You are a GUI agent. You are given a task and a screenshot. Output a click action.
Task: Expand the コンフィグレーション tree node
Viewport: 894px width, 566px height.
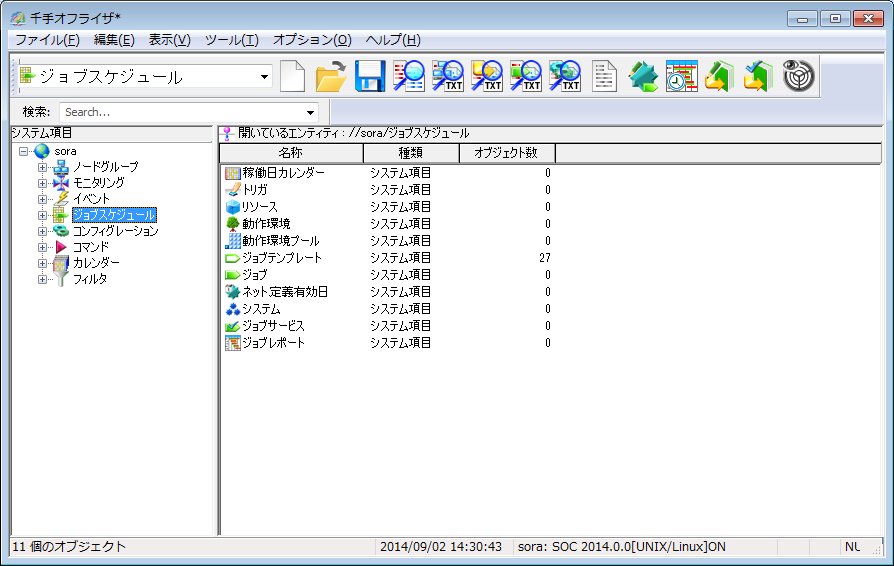click(42, 231)
